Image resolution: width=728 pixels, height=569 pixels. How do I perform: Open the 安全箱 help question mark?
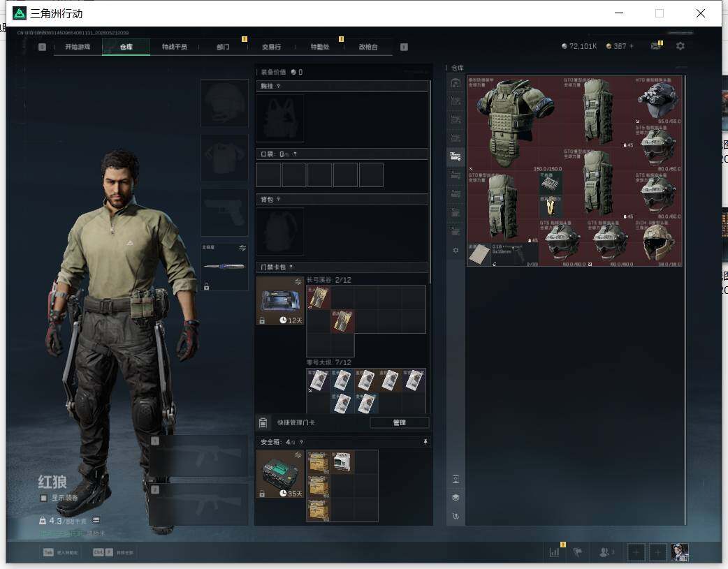[x=301, y=443]
